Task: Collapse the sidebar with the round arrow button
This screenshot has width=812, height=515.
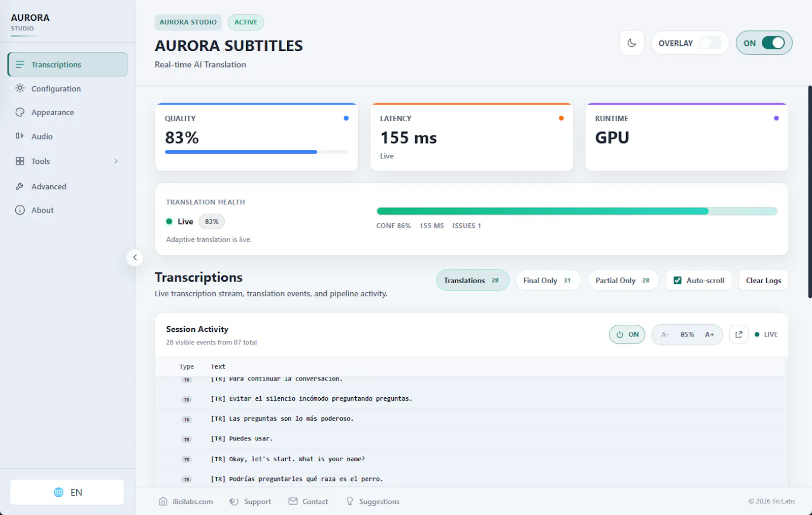Action: (135, 257)
